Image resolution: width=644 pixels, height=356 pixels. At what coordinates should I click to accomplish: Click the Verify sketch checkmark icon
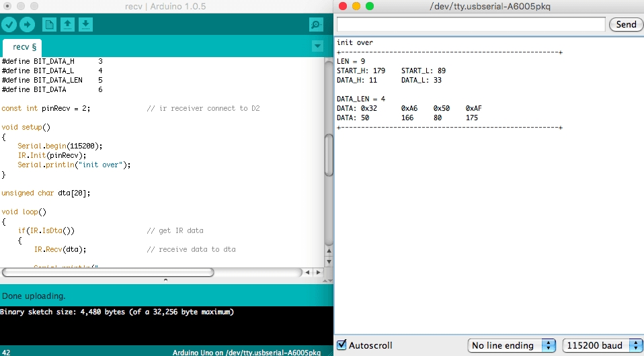(9, 25)
